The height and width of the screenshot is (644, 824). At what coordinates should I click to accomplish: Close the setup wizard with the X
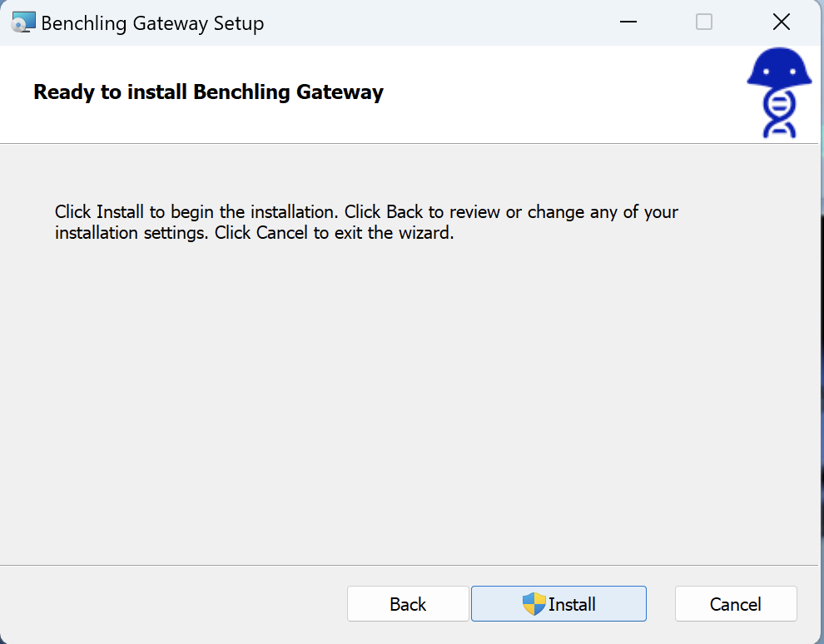(781, 22)
